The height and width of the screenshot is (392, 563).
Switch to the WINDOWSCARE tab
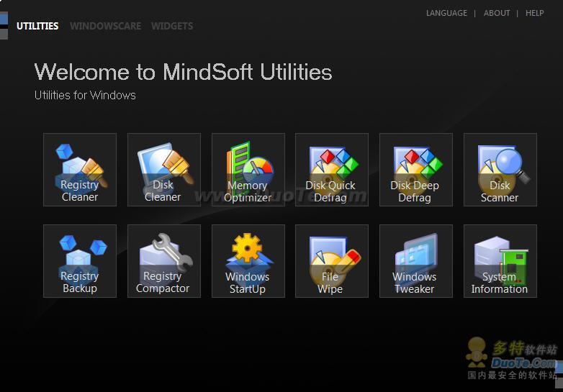pyautogui.click(x=106, y=26)
